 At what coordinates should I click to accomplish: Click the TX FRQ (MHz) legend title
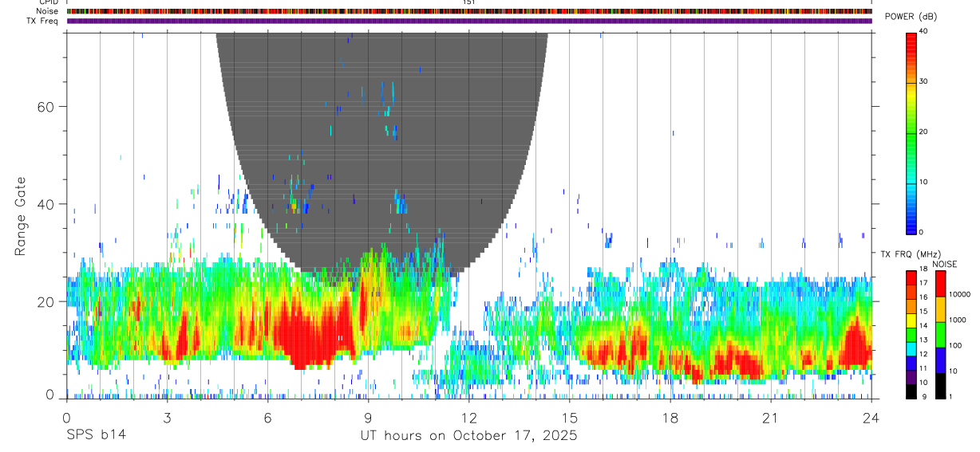tap(911, 254)
